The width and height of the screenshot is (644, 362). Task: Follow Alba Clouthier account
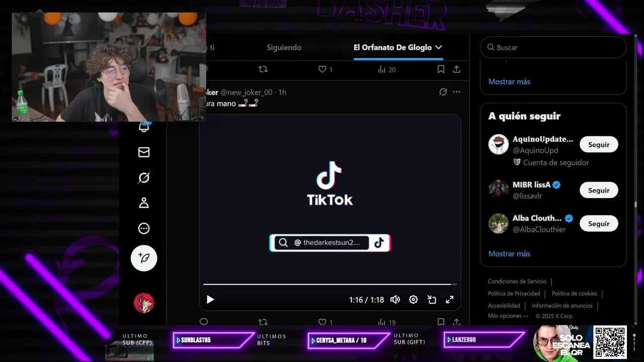[599, 224]
